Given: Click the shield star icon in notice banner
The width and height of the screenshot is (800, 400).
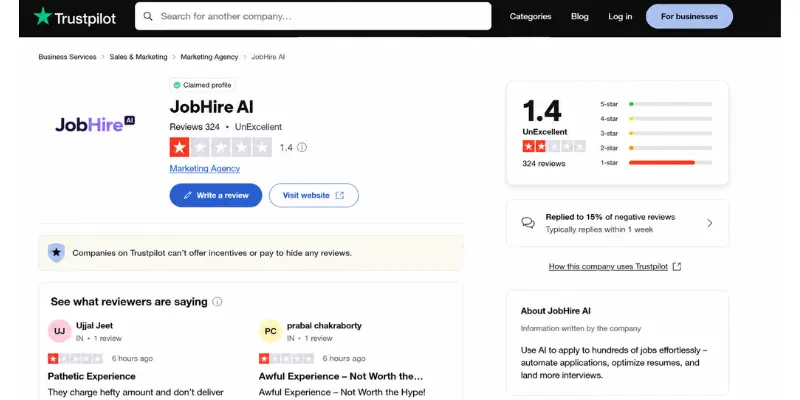Looking at the screenshot, I should (56, 253).
